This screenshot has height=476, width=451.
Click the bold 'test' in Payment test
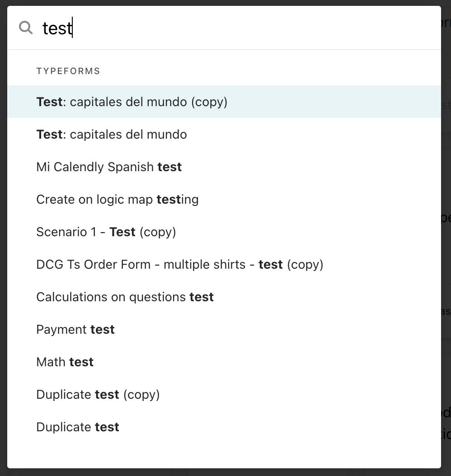click(102, 329)
